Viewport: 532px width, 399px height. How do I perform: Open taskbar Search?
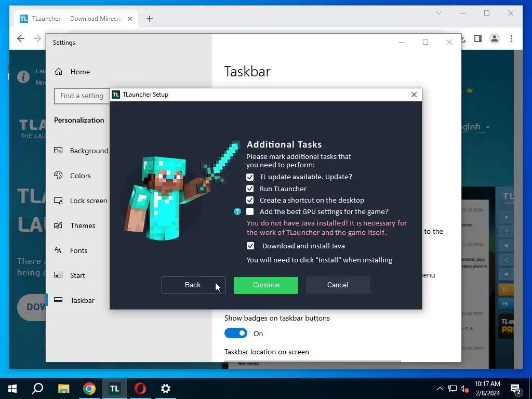pos(37,389)
